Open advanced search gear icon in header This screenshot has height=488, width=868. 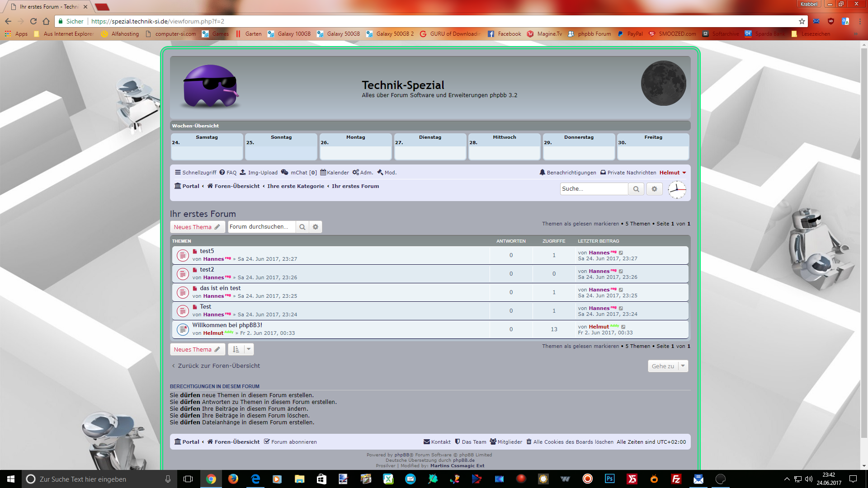(x=654, y=189)
